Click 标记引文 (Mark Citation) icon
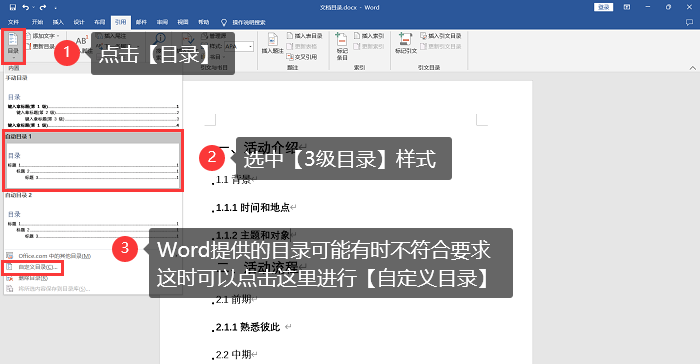 click(405, 39)
